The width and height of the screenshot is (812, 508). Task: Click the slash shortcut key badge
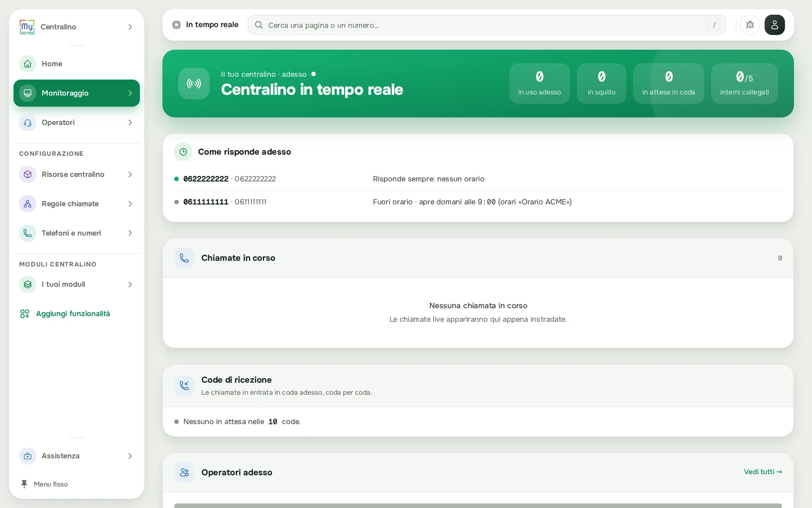[x=714, y=25]
